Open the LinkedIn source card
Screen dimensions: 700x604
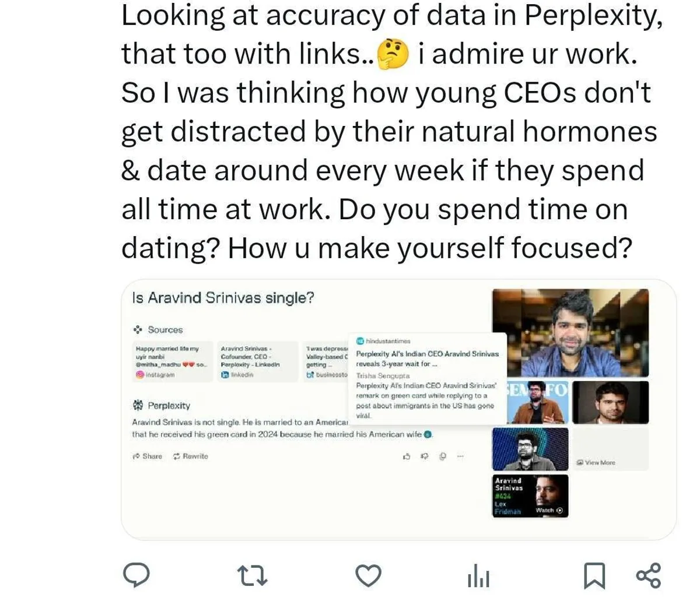[x=254, y=361]
